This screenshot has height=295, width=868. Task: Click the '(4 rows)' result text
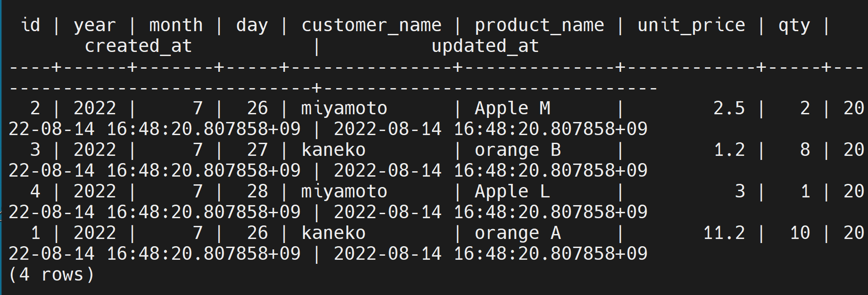tap(51, 274)
